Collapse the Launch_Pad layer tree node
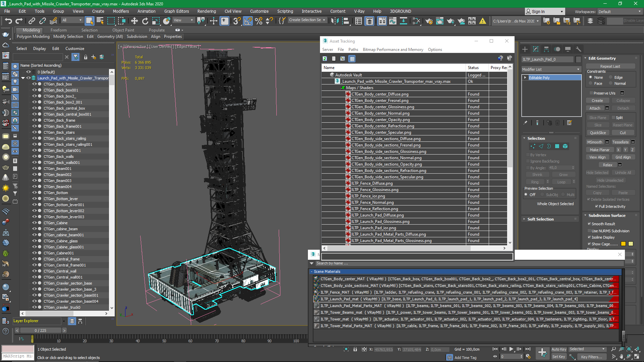 pos(23,78)
